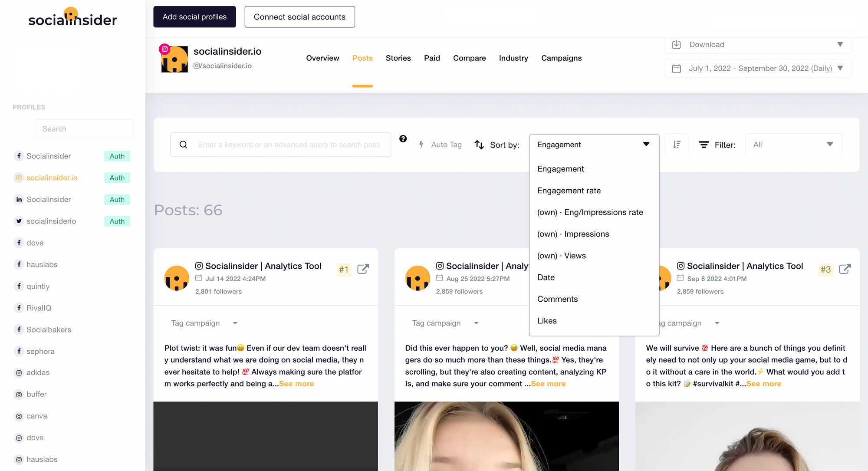Click Instagram icon next to adidas
This screenshot has height=471, width=868.
pyautogui.click(x=19, y=372)
